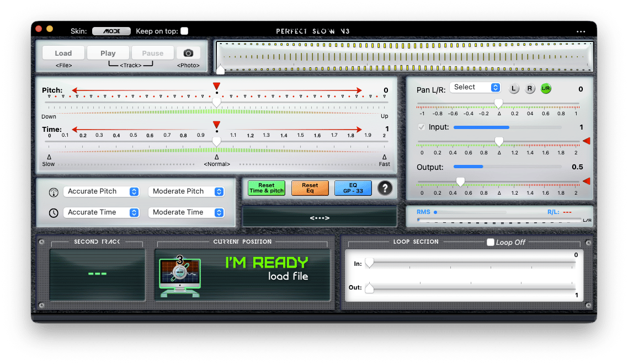
Task: Click the pitch gauge icon
Action: (54, 192)
